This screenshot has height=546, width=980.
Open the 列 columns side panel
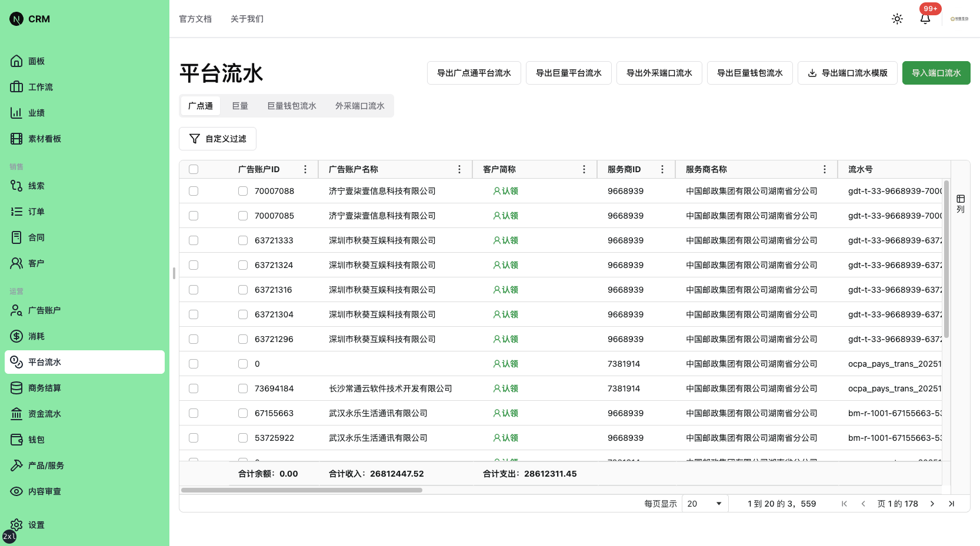point(961,203)
